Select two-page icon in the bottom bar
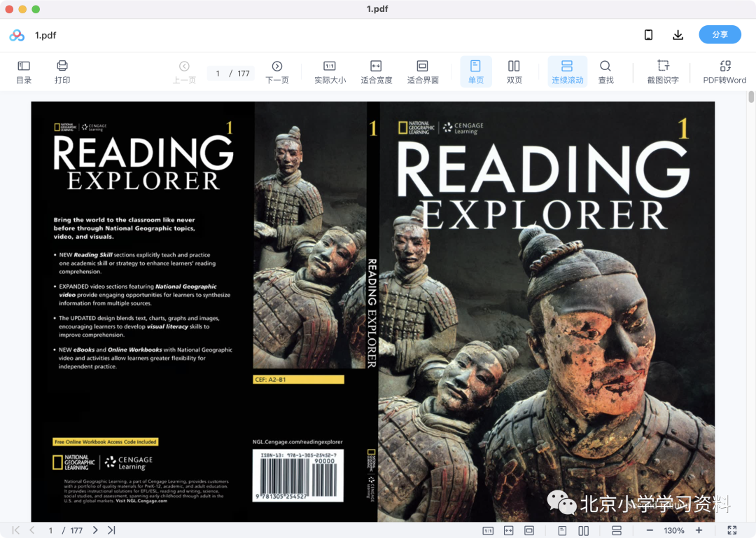Screen dimensions: 756x538 pyautogui.click(x=583, y=531)
